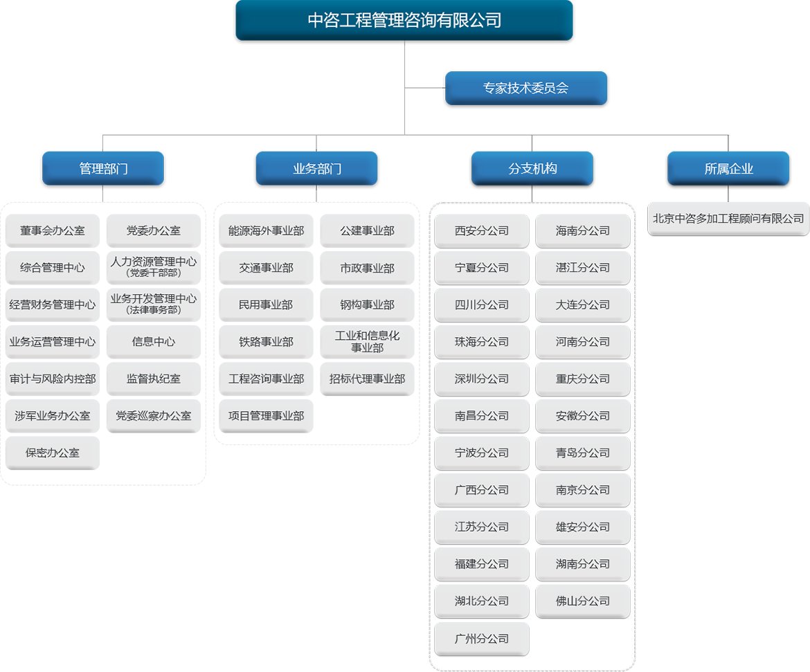The height and width of the screenshot is (672, 810).
Task: Click 北京中咨多加工程顾问有限公司
Action: tap(728, 219)
